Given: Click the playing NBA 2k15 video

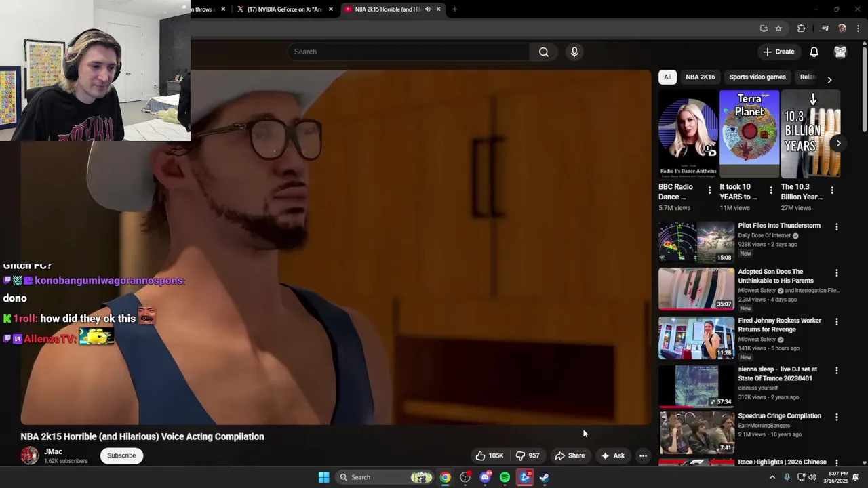Looking at the screenshot, I should 336,247.
